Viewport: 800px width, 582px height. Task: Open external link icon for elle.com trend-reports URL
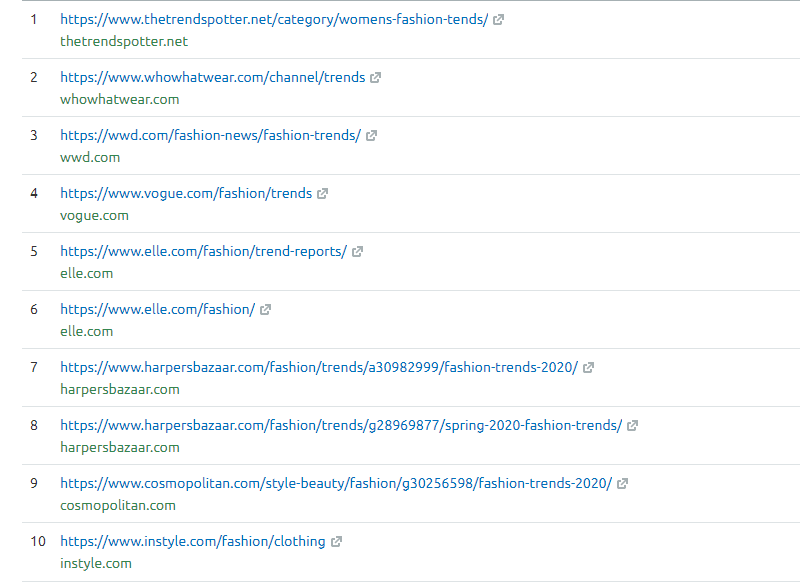click(x=357, y=251)
